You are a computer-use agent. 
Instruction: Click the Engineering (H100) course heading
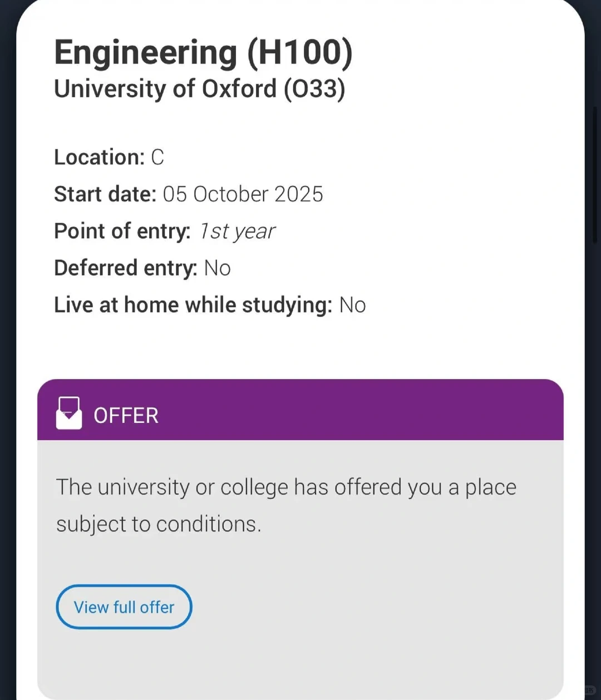tap(203, 53)
